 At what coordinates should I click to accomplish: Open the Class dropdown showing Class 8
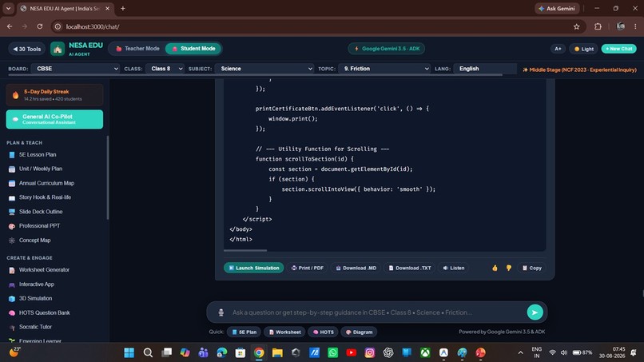[165, 69]
